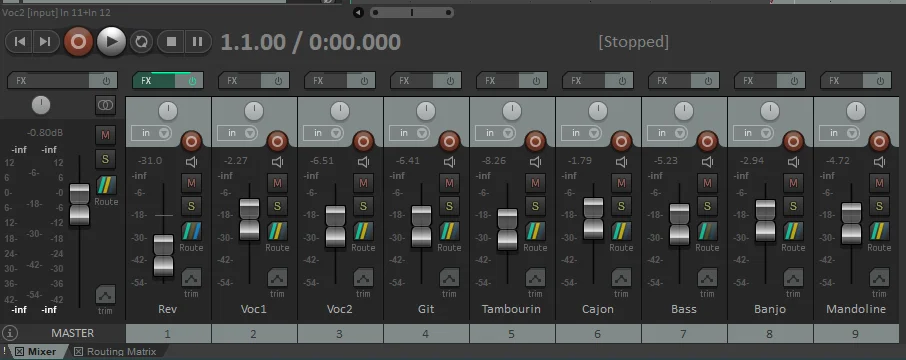Screen dimensions: 906x360
Task: Toggle record monitoring speaker on Rev
Action: (x=191, y=162)
